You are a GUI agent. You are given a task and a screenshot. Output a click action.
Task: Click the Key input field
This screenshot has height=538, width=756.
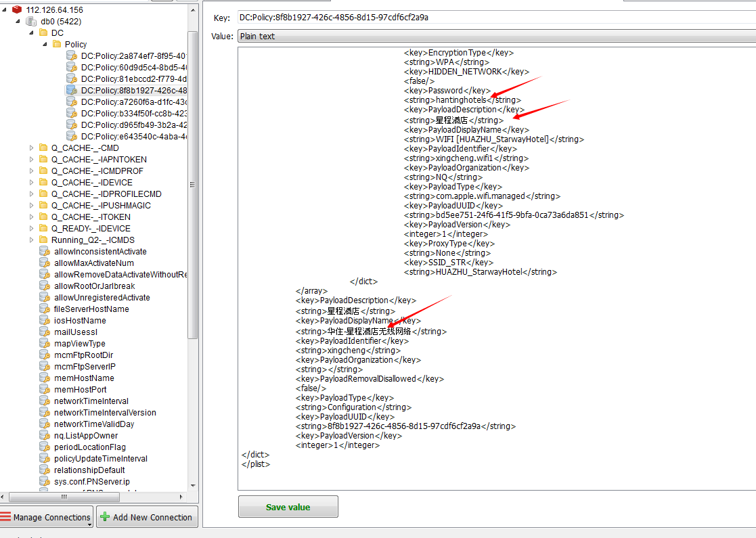tap(497, 18)
